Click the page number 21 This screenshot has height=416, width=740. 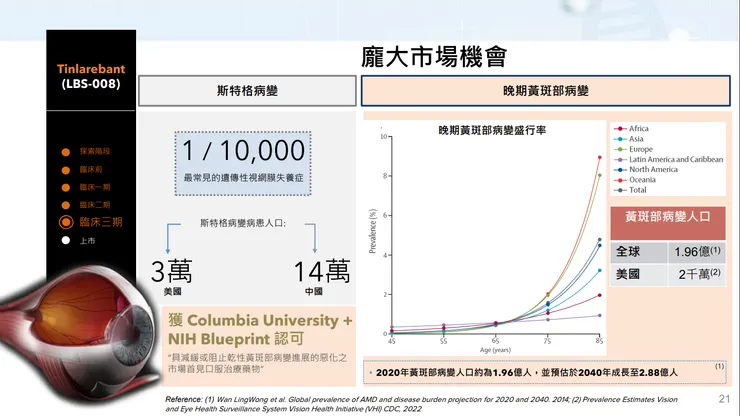[724, 399]
